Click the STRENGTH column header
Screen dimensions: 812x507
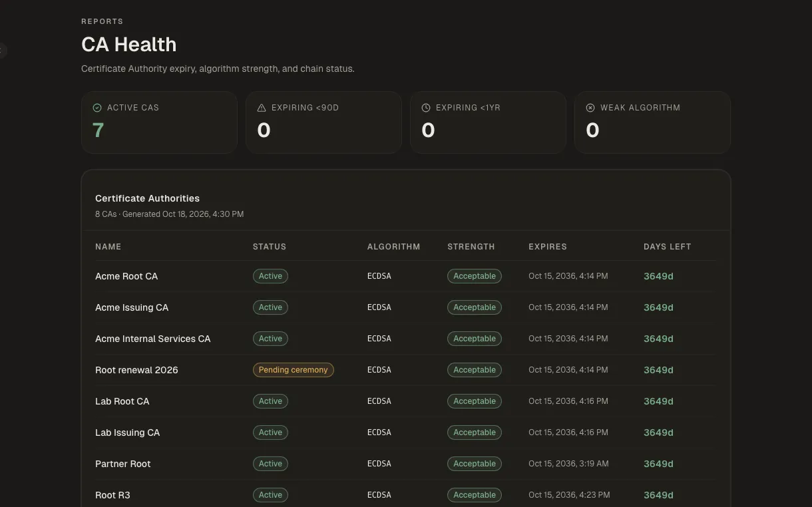coord(471,247)
